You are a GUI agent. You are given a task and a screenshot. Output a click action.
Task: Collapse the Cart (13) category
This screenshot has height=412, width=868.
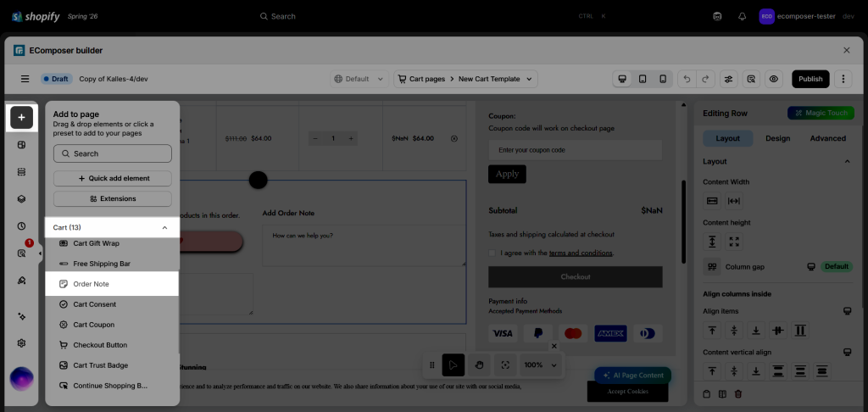[x=164, y=227]
